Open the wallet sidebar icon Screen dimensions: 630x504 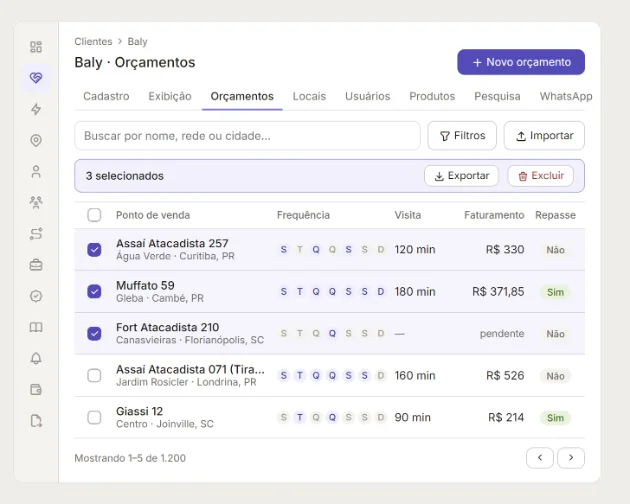pos(36,389)
